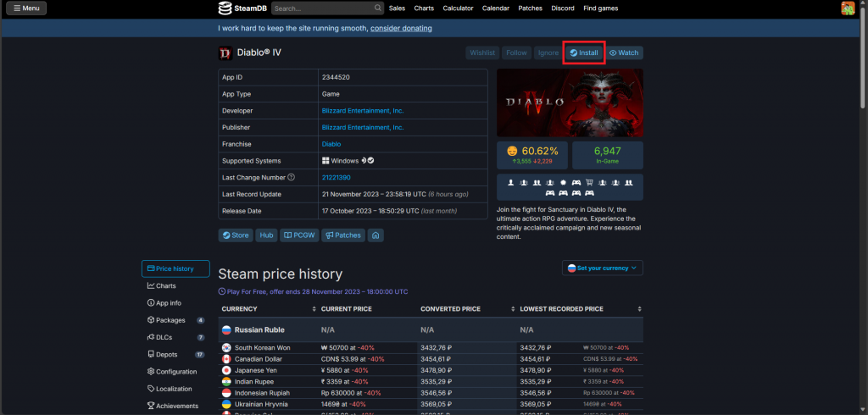
Task: Sort table by LOWEST RECORDED PRICE column
Action: point(580,309)
